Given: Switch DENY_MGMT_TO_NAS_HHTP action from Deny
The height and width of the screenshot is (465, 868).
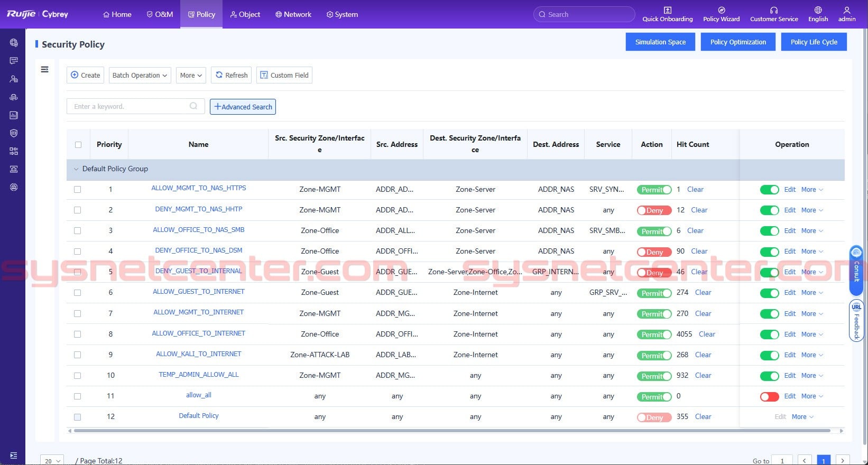Looking at the screenshot, I should pyautogui.click(x=654, y=210).
